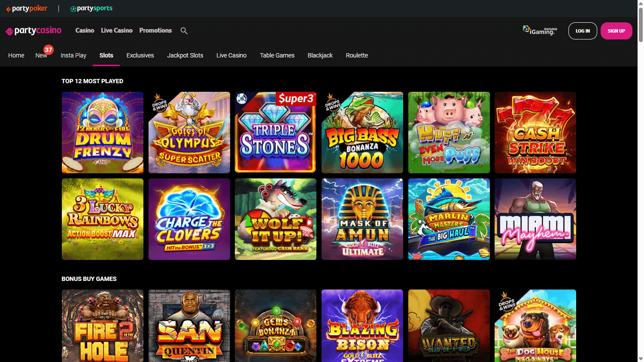Open the Promotions menu item
This screenshot has height=362, width=644.
[x=155, y=30]
